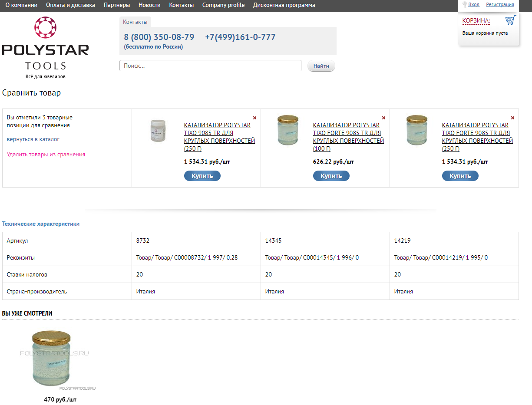Open the Company profile page
Viewport: 532px width, 405px height.
(223, 5)
